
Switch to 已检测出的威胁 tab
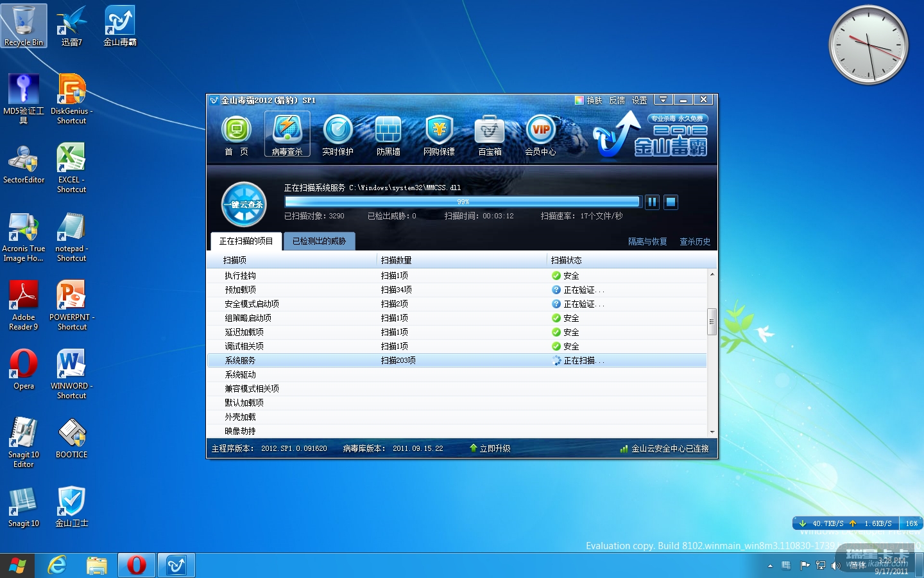[x=319, y=241]
